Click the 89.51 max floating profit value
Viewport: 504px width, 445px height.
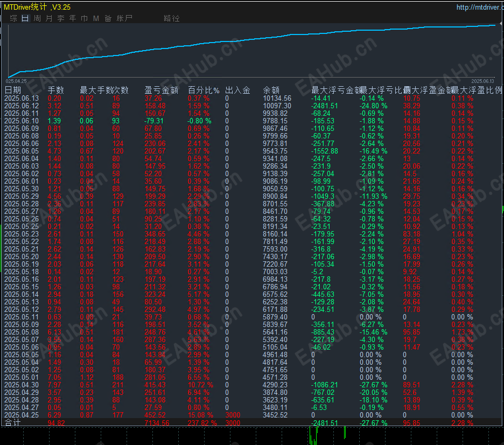(412, 385)
